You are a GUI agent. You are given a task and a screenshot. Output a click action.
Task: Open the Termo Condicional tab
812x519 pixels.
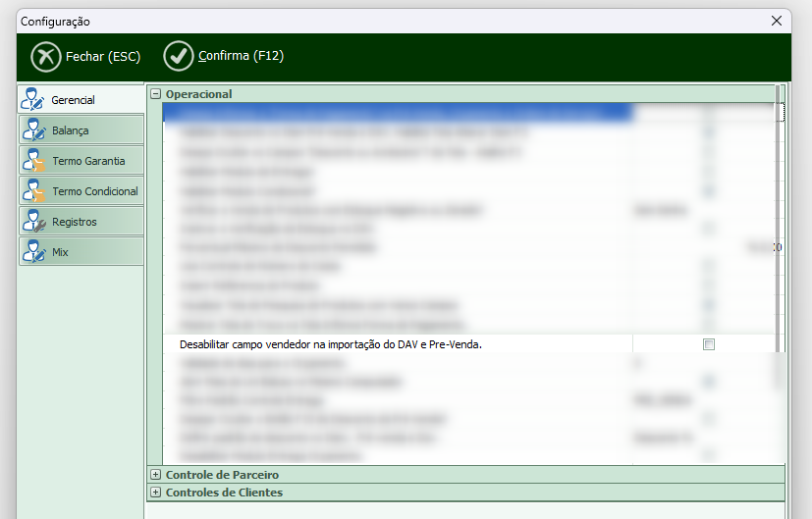coord(81,191)
